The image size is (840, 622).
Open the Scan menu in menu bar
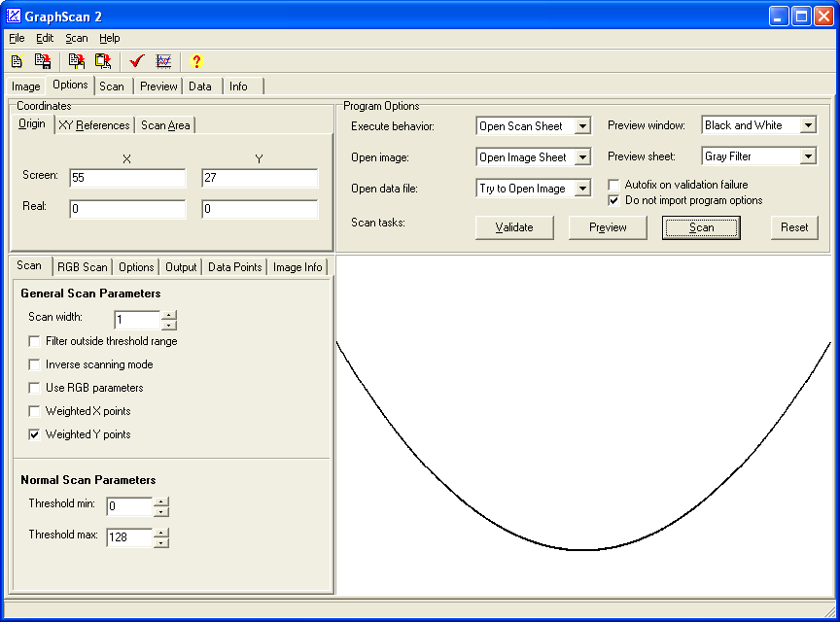(76, 38)
